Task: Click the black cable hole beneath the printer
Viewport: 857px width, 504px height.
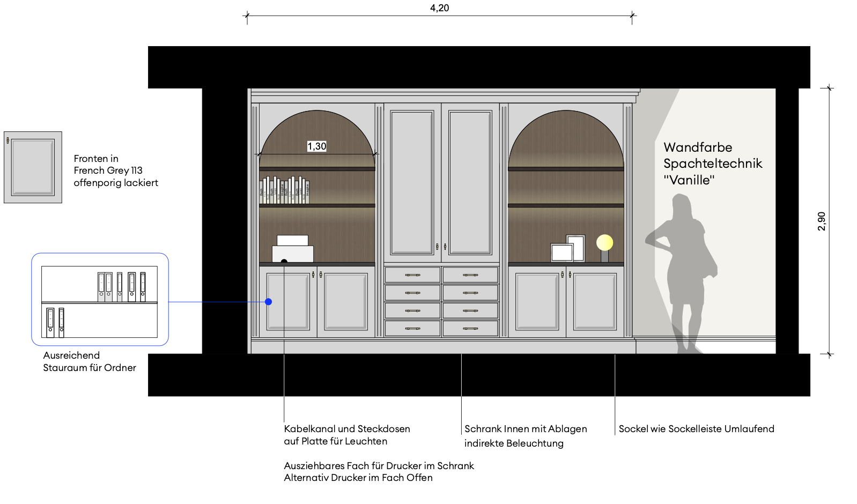Action: pyautogui.click(x=284, y=262)
